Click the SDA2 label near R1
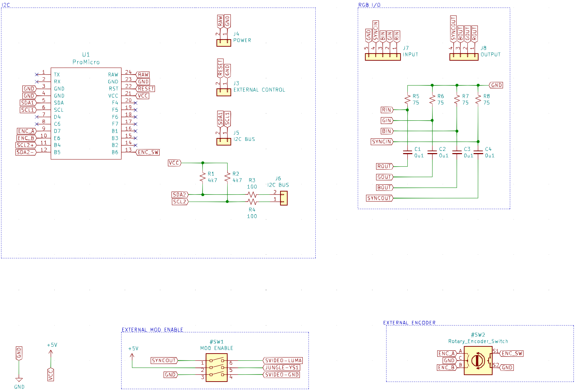The width and height of the screenshot is (576, 392). (180, 194)
